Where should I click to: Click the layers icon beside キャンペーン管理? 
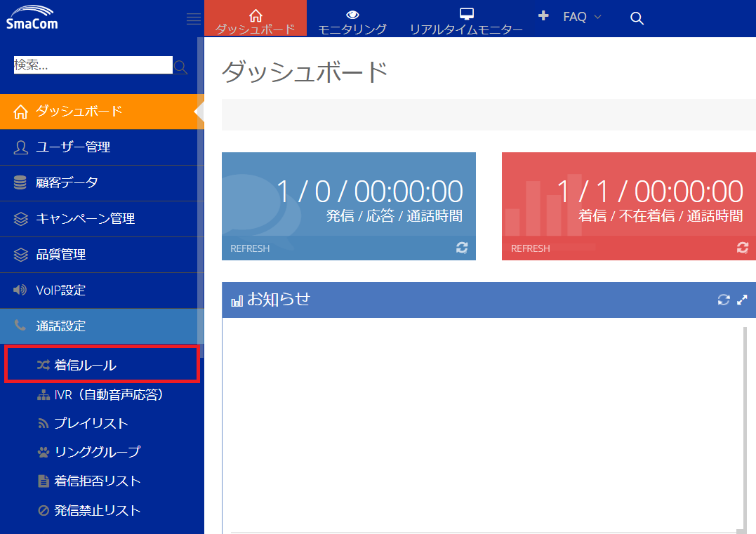(21, 219)
